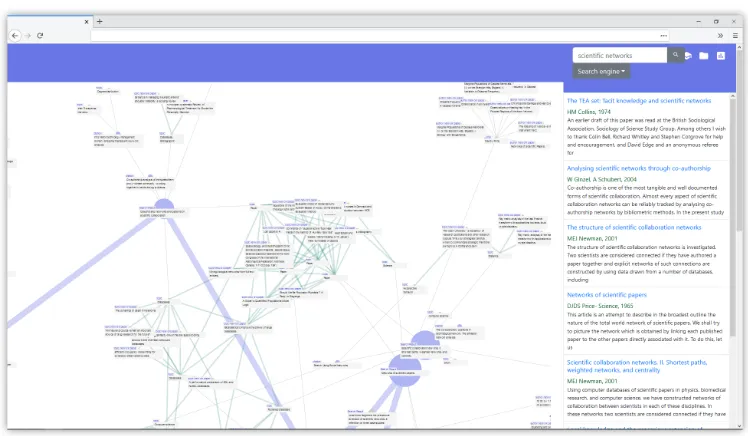This screenshot has height=436, width=748.
Task: Open the browser hamburger menu
Action: (735, 35)
